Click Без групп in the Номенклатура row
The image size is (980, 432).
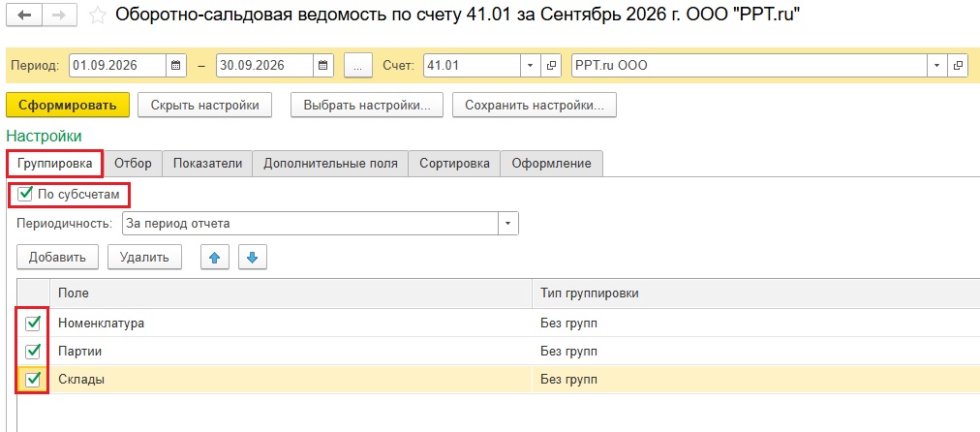(x=568, y=324)
